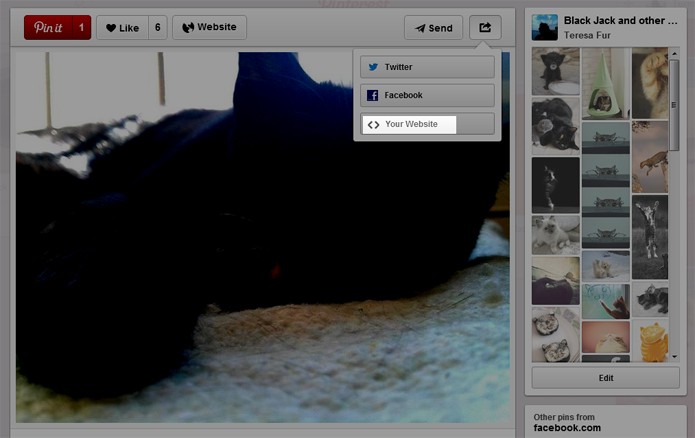Screen dimensions: 695x438
Task: Send this pin via paper plane button
Action: pyautogui.click(x=433, y=27)
